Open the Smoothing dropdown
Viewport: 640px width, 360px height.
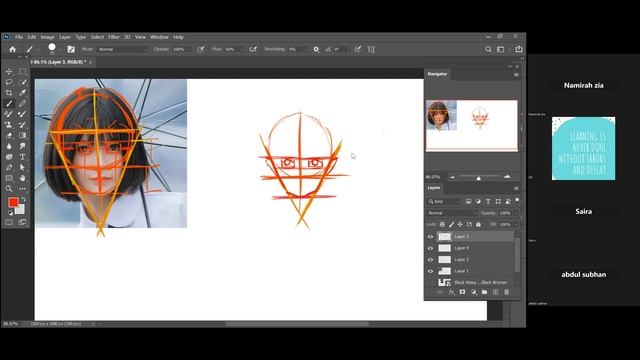(305, 49)
